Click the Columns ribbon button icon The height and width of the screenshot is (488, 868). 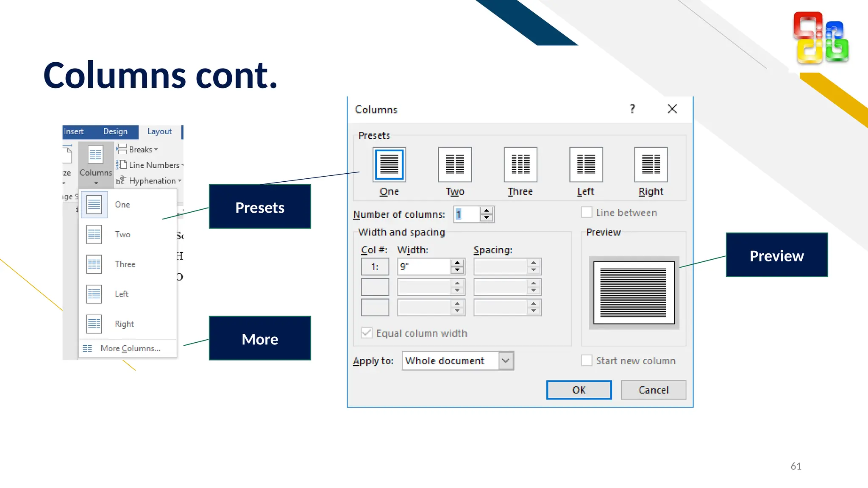pos(95,155)
